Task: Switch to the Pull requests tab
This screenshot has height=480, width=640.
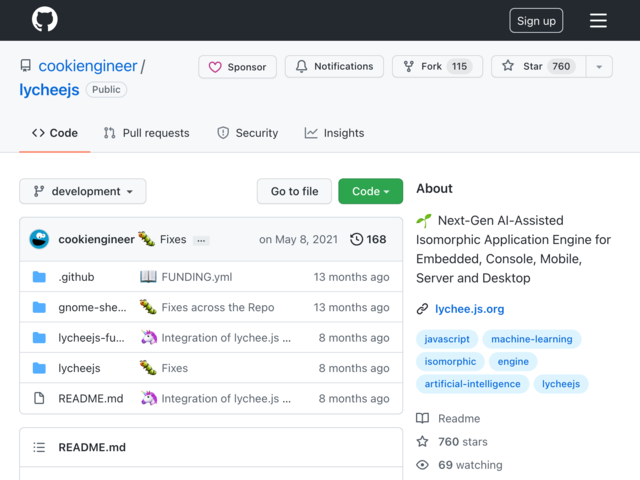Action: (146, 133)
